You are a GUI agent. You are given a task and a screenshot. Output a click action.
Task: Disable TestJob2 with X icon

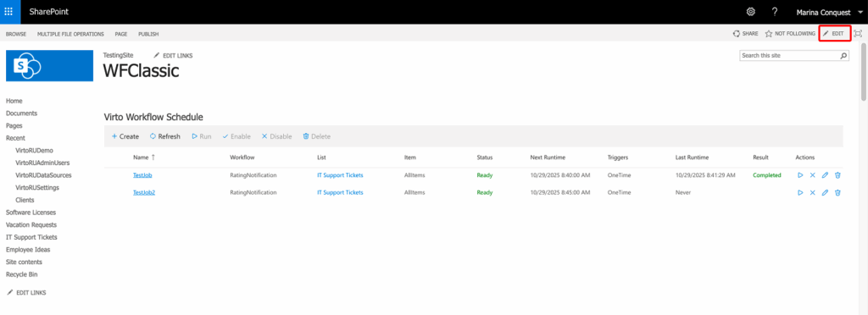coord(813,193)
